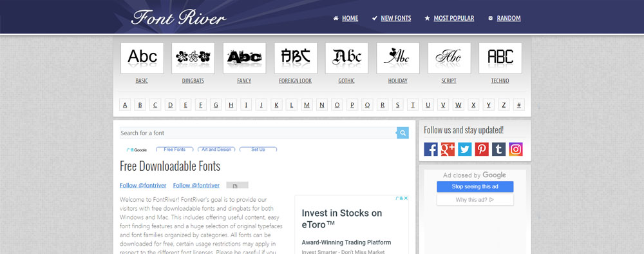The width and height of the screenshot is (644, 254).
Task: Click the HOLIDAY category link
Action: [398, 81]
